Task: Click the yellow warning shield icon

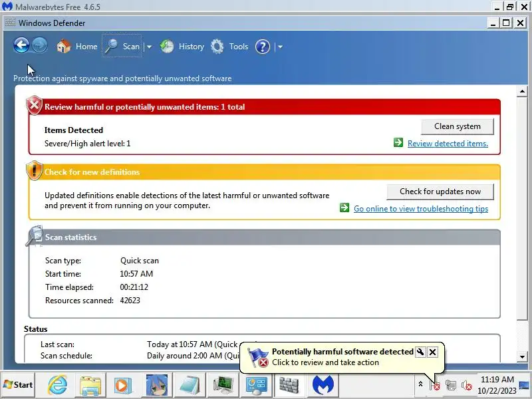Action: click(x=35, y=170)
